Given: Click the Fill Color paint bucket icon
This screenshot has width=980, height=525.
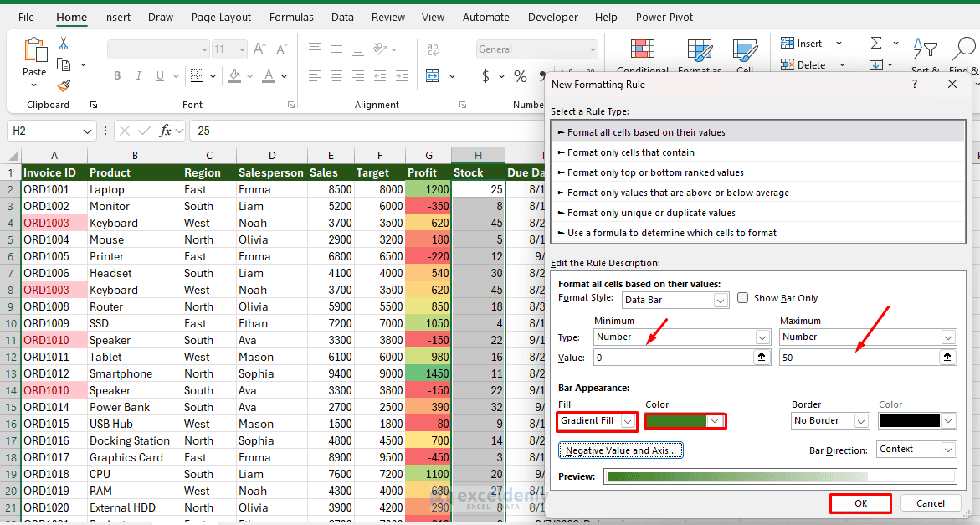Looking at the screenshot, I should 234,75.
